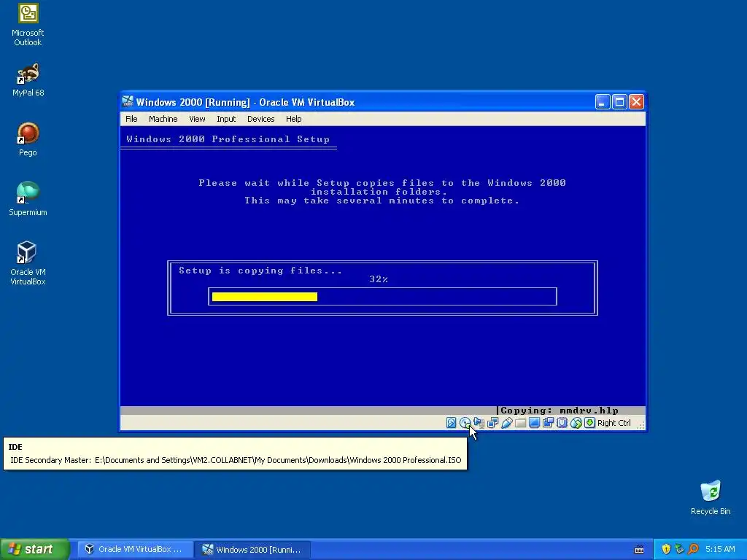Select the Microsoft Outlook desktop icon

28,26
